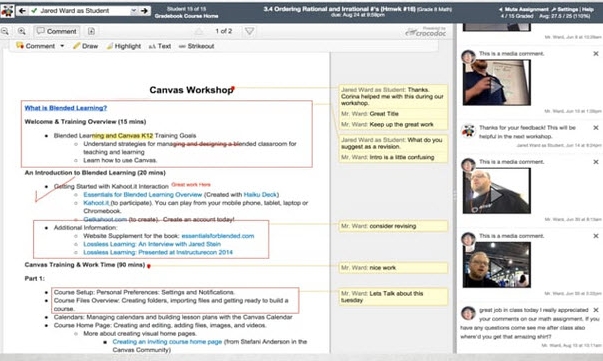The image size is (603, 361).
Task: Open Creating an inviting course home page link
Action: pos(167,342)
